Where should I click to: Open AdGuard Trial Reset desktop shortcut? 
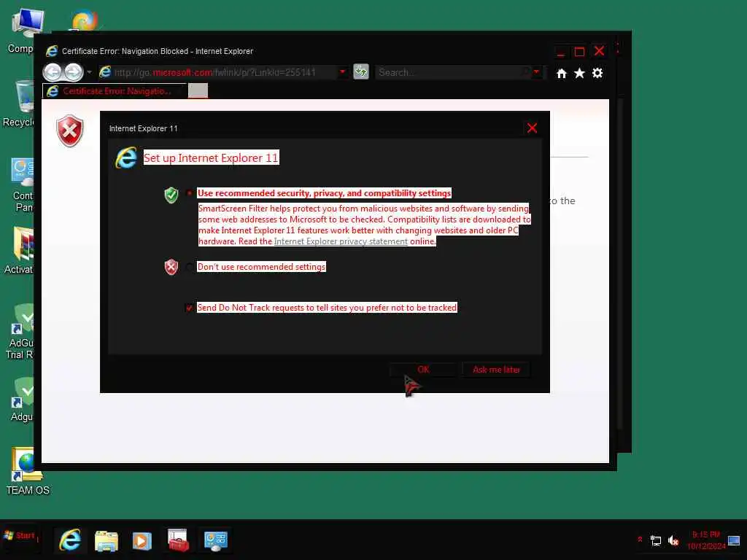(20, 331)
